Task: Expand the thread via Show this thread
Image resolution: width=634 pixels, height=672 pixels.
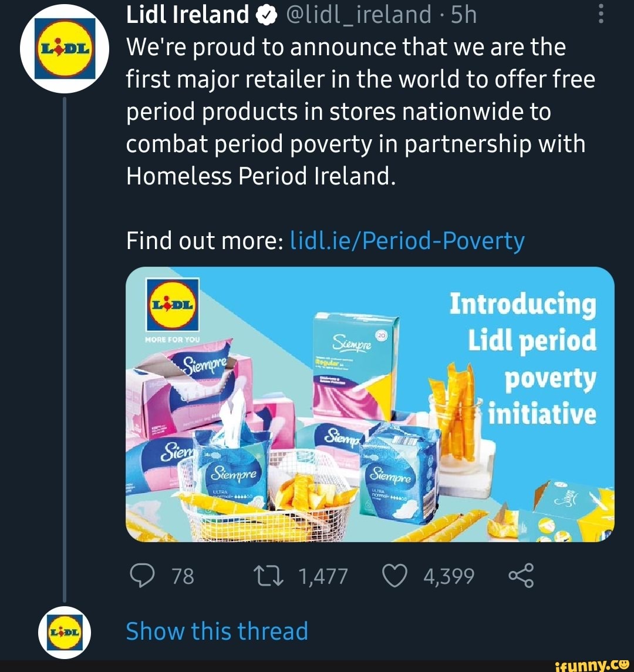Action: [217, 631]
